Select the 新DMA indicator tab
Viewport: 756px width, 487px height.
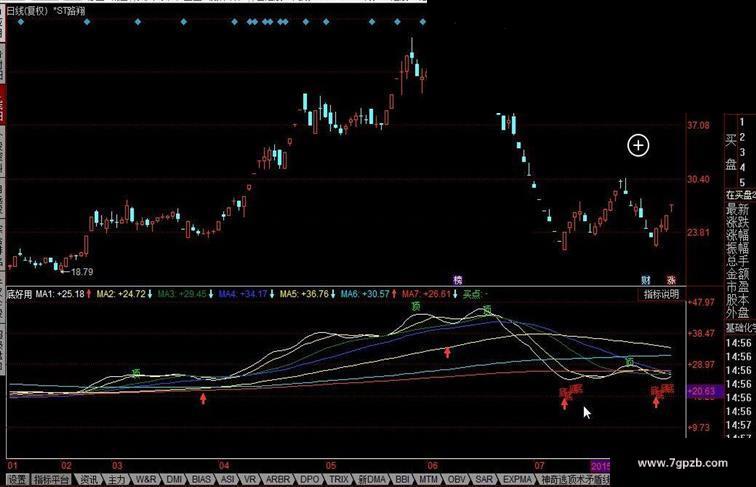click(372, 480)
